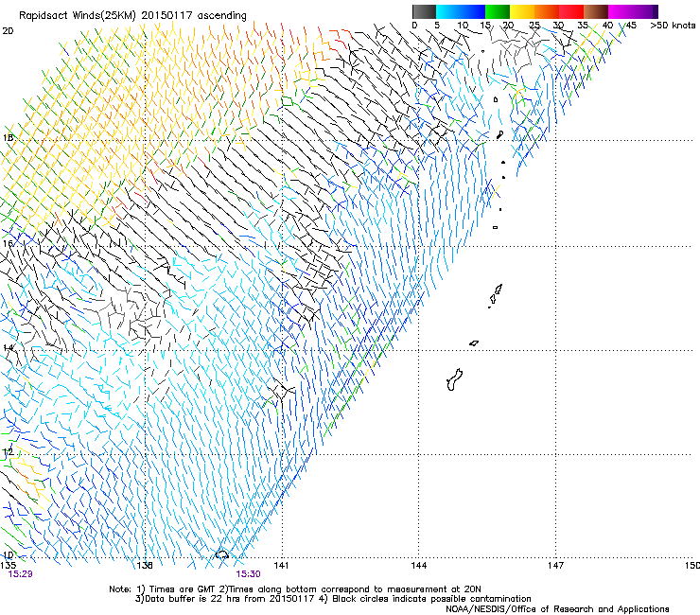Image resolution: width=700 pixels, height=615 pixels.
Task: Click the '>50 knots' legend label
Action: point(673,25)
